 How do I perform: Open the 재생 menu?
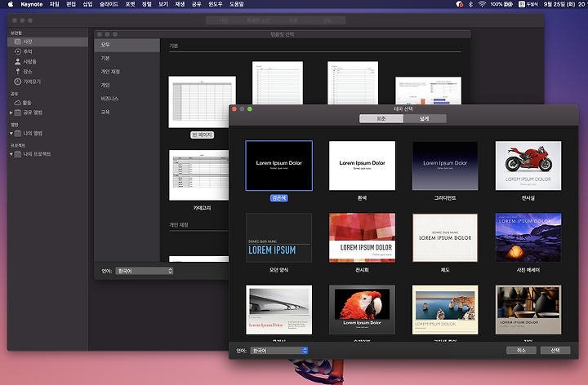click(180, 4)
